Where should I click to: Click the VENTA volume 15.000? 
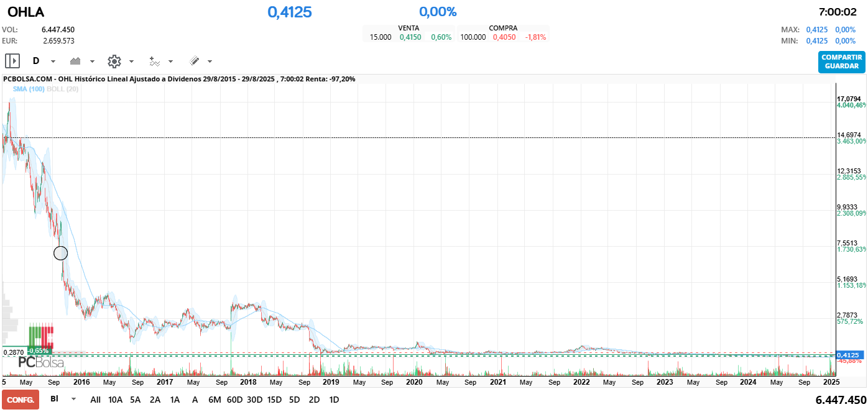click(381, 37)
